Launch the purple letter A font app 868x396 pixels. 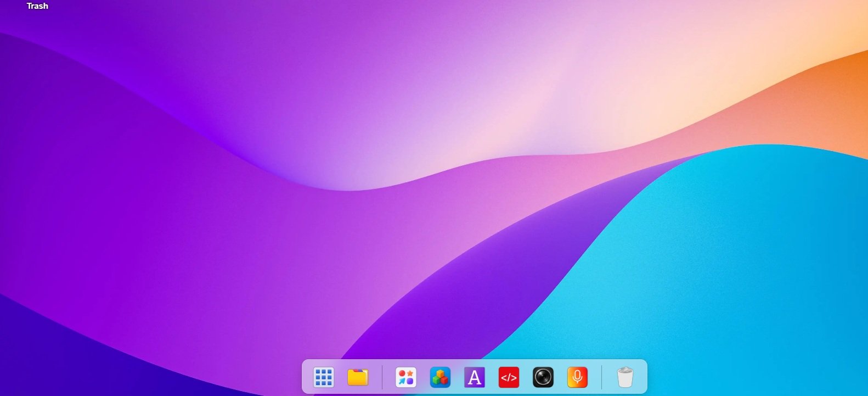tap(475, 377)
